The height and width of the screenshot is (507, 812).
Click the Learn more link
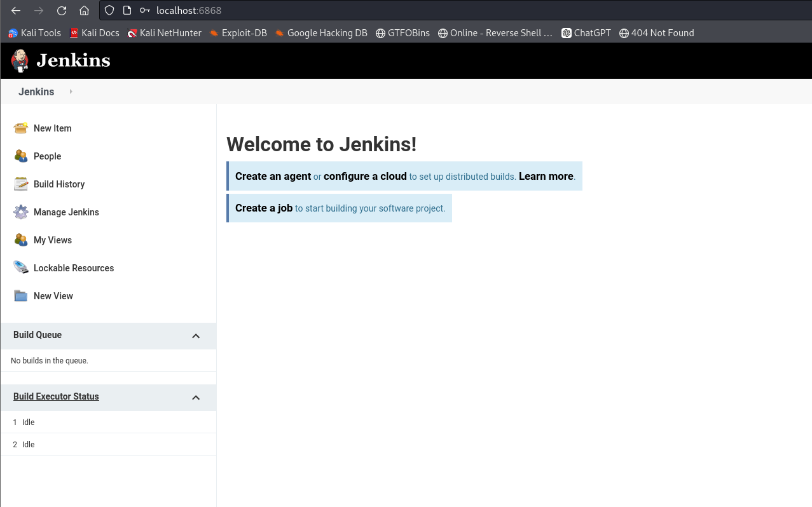[546, 176]
